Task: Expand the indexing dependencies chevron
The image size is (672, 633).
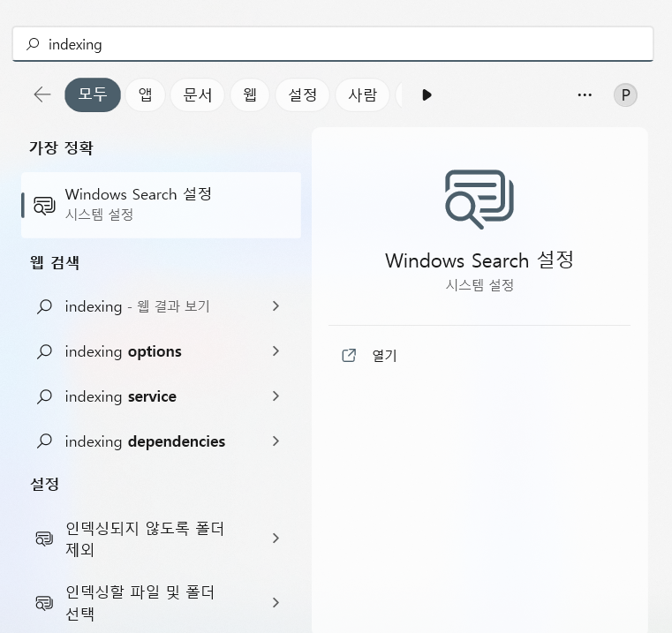Action: click(x=276, y=441)
